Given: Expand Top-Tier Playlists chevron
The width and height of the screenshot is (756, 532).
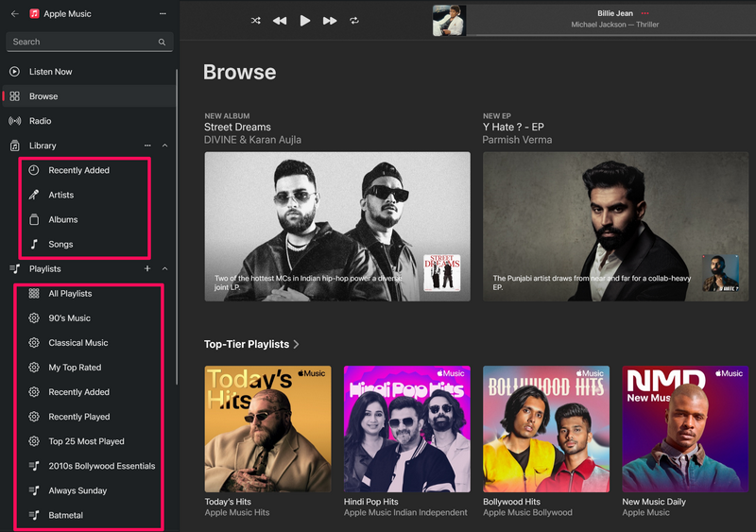Looking at the screenshot, I should (297, 345).
